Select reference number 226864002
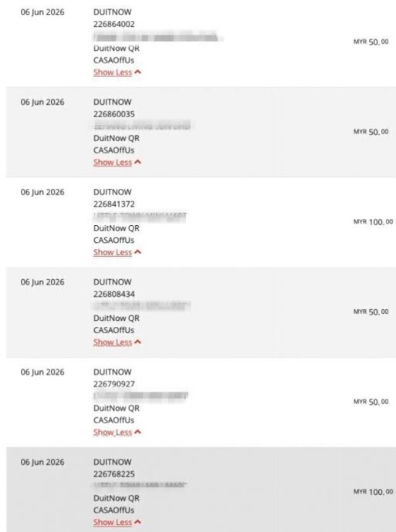 [114, 24]
